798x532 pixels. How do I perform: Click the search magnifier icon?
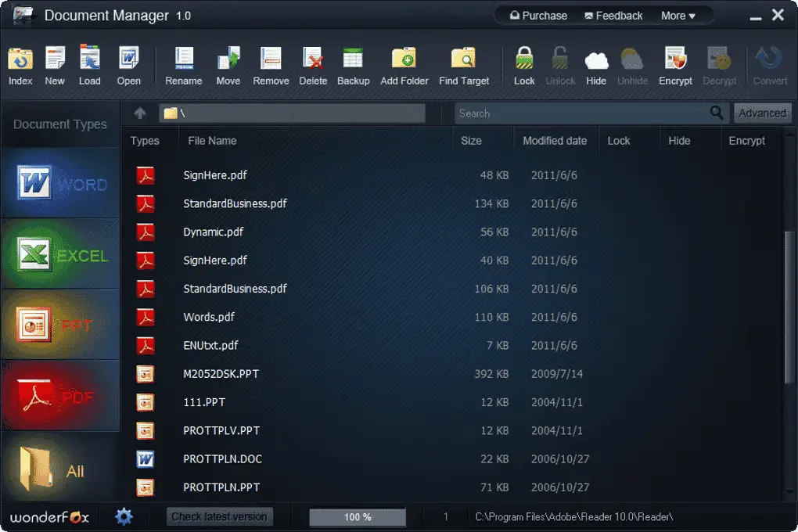tap(716, 113)
